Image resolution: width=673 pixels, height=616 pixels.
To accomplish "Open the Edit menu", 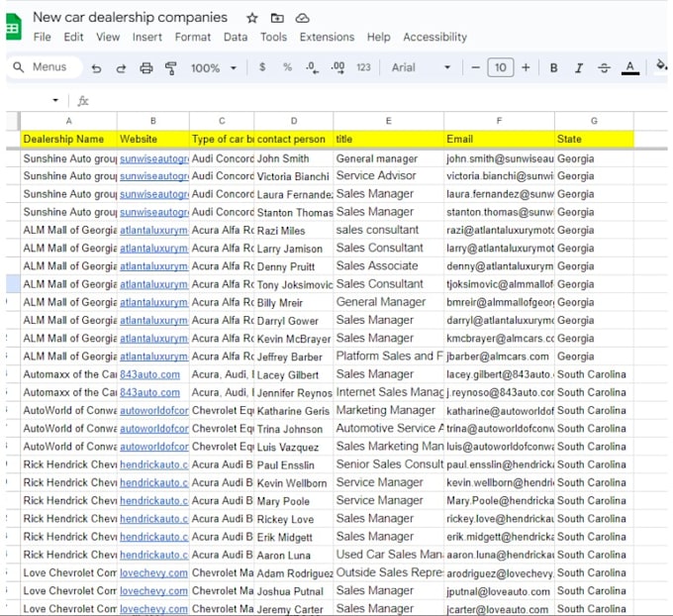I will tap(73, 38).
